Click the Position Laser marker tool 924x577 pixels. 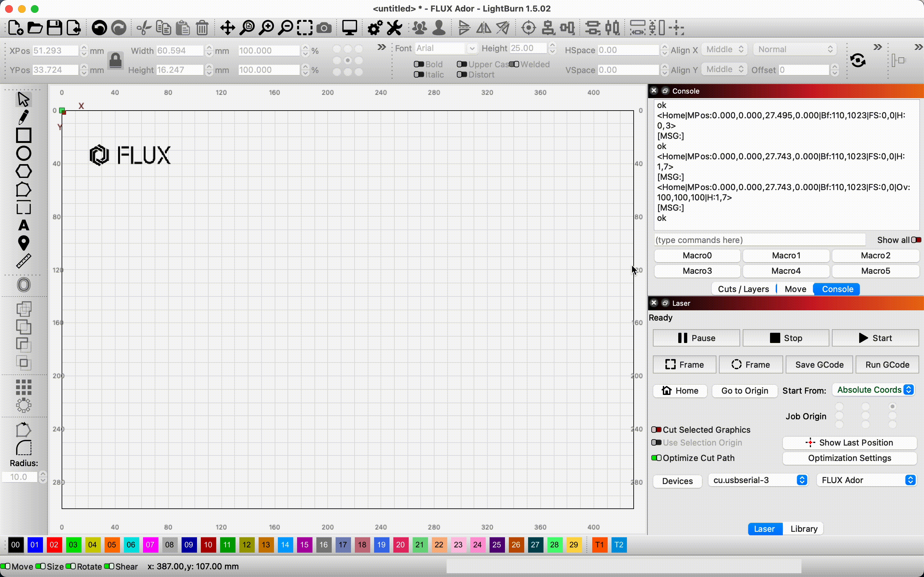coord(23,243)
